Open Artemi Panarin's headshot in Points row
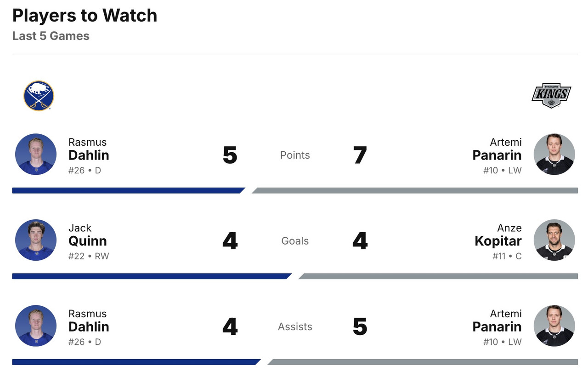This screenshot has width=588, height=378. 554,155
